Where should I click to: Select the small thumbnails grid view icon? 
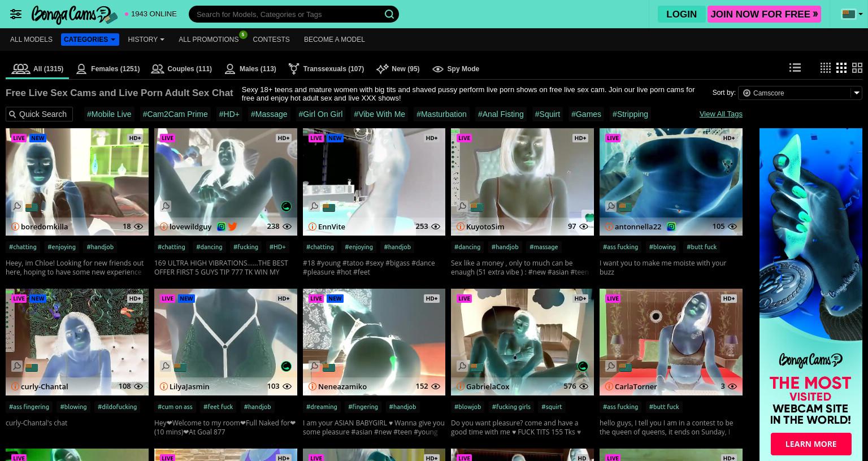click(826, 68)
